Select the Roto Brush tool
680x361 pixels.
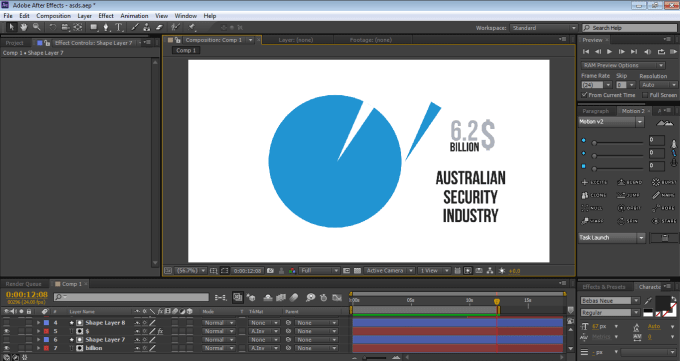[x=176, y=27]
